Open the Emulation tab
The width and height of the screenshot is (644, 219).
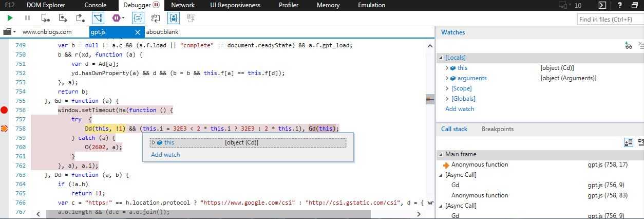click(372, 5)
